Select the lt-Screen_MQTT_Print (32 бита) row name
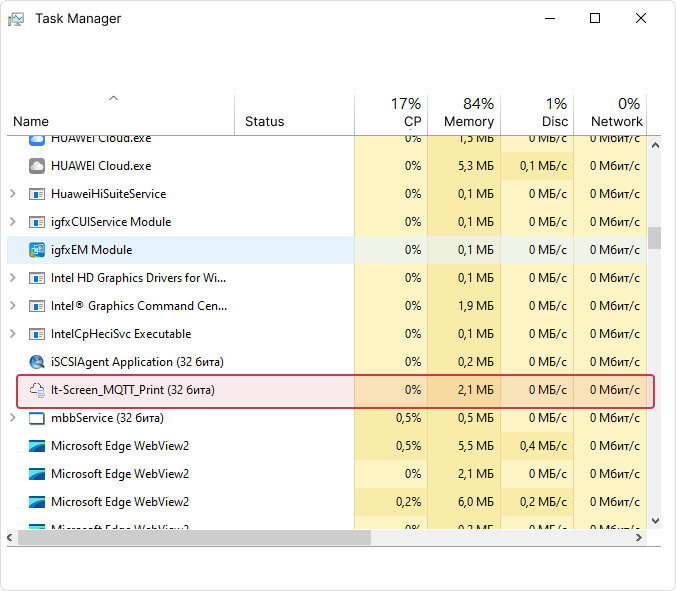 pyautogui.click(x=133, y=390)
